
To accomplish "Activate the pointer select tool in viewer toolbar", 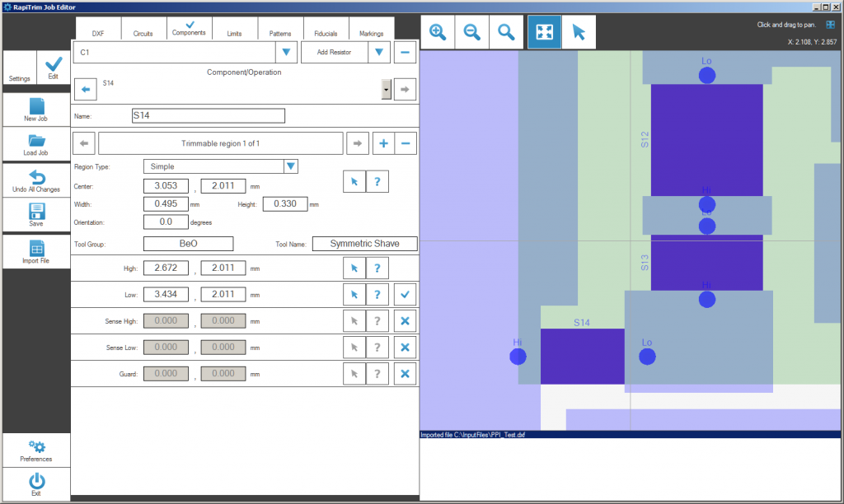I will tap(579, 32).
